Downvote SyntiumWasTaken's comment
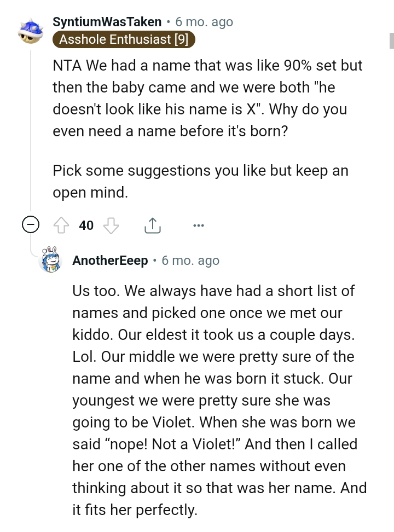The width and height of the screenshot is (394, 532). pyautogui.click(x=112, y=225)
